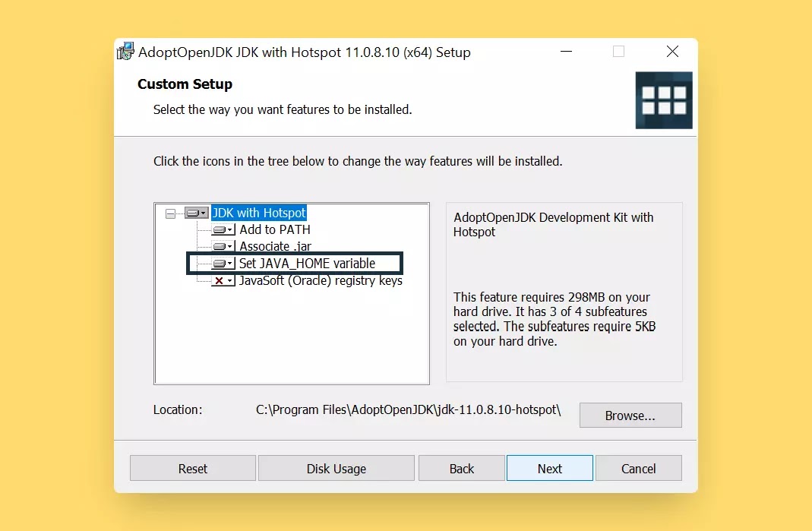Viewport: 812px width, 531px height.
Task: Click the install location path text
Action: pos(408,409)
